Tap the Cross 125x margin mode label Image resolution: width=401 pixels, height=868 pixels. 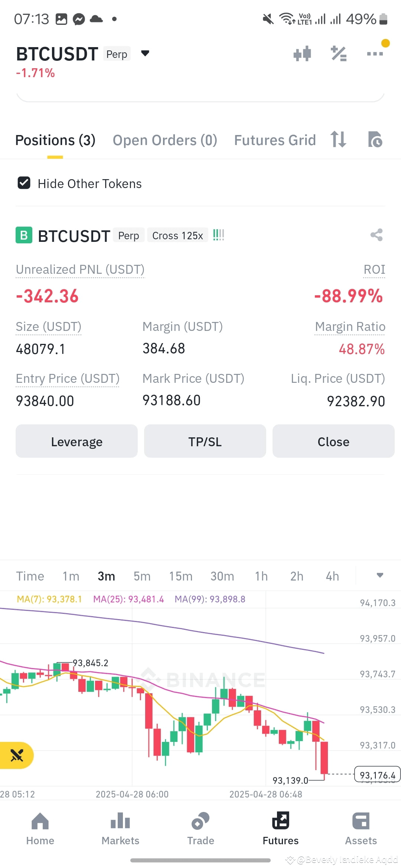[177, 236]
